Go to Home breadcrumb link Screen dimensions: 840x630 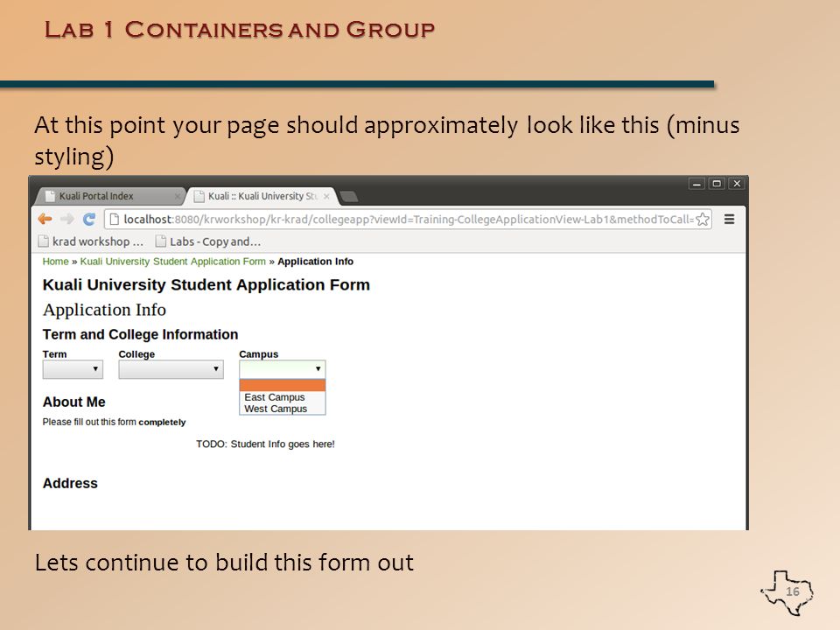pos(56,262)
